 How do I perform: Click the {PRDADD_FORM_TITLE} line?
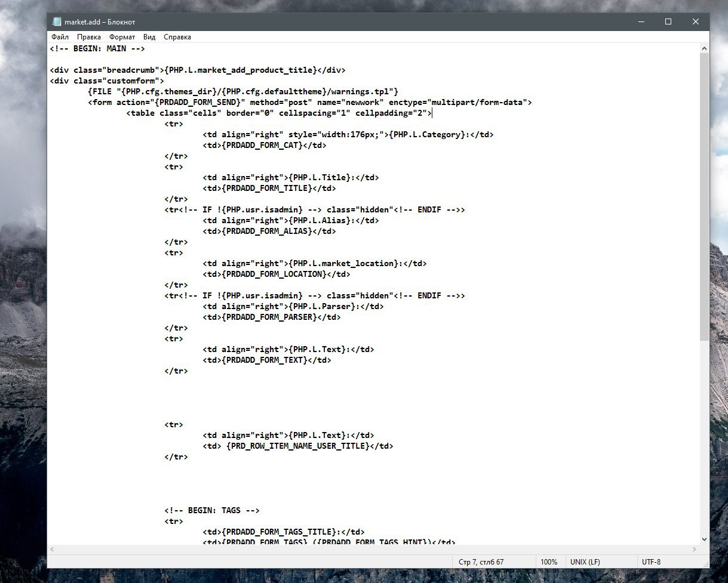[x=269, y=188]
